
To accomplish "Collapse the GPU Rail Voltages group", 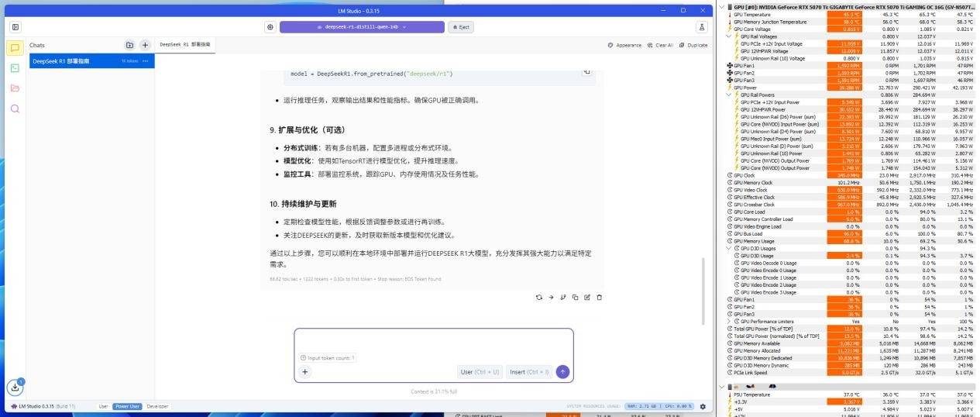I will (728, 36).
